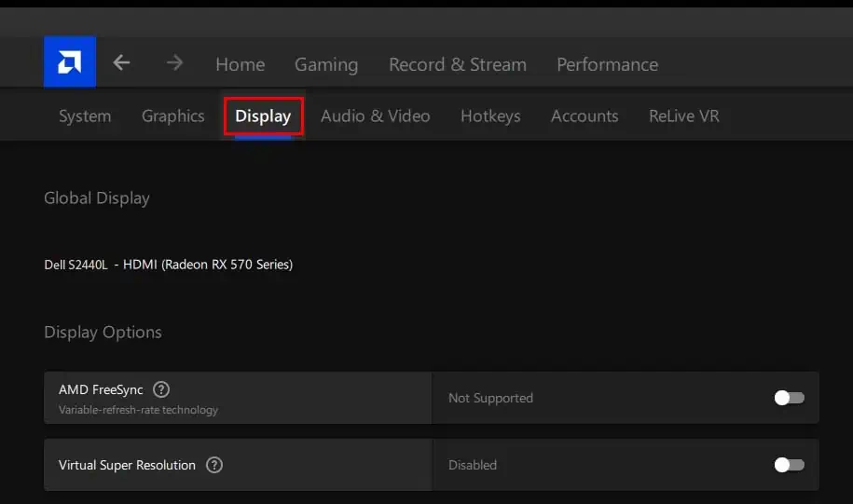The image size is (853, 504).
Task: Open Virtual Super Resolution help icon
Action: [214, 465]
